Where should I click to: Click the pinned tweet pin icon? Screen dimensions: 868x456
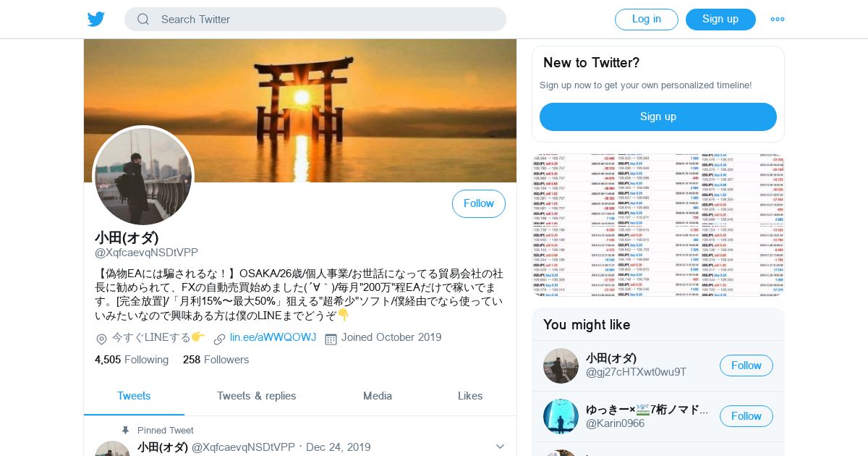point(125,430)
